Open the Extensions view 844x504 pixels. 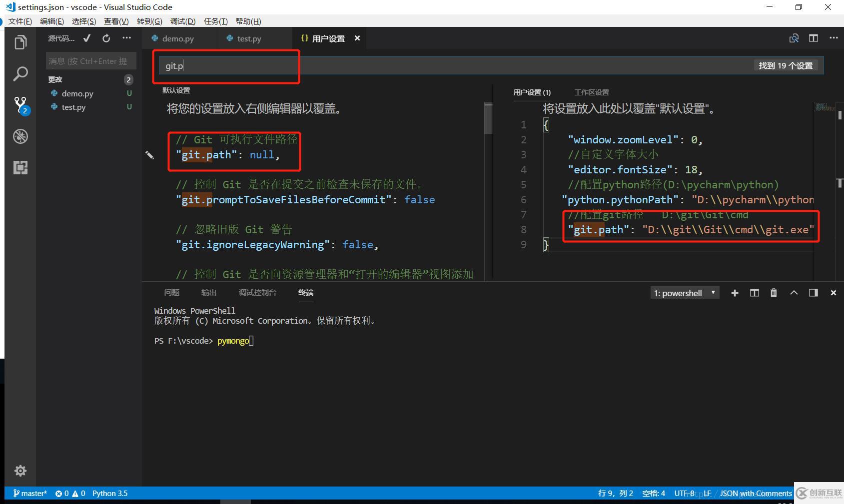click(x=20, y=168)
